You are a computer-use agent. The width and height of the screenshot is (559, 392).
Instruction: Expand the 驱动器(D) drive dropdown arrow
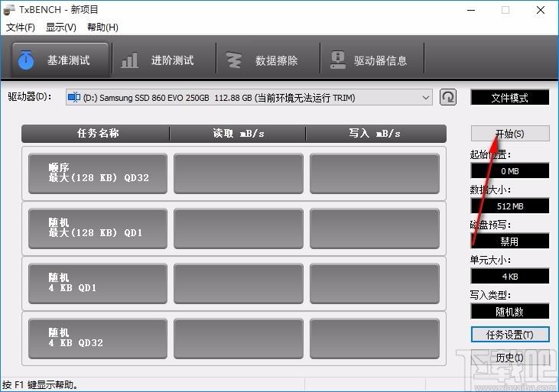426,97
